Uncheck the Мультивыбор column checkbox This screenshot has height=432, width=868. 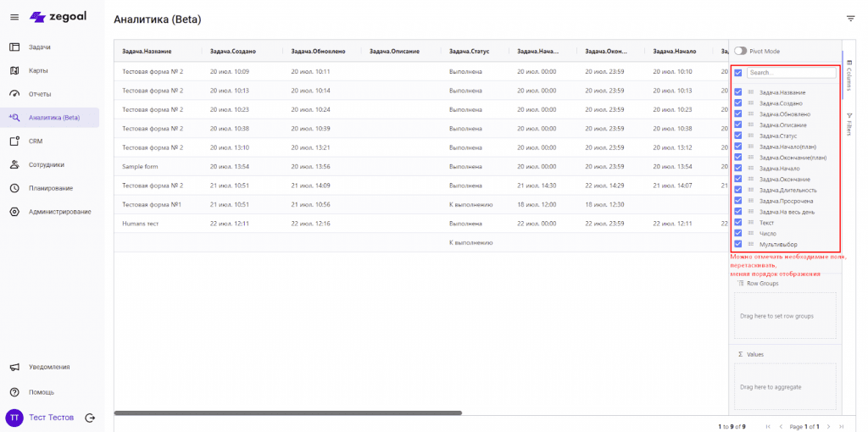pos(738,244)
